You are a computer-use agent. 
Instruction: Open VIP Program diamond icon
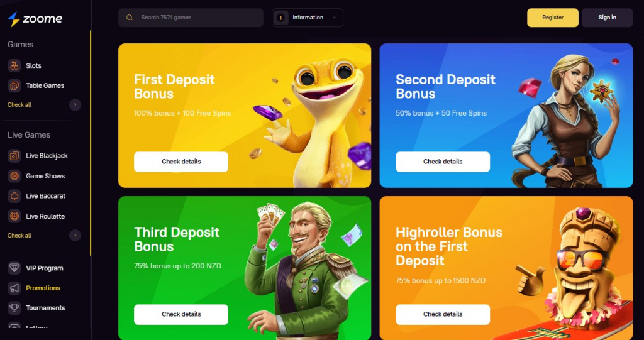click(x=14, y=268)
